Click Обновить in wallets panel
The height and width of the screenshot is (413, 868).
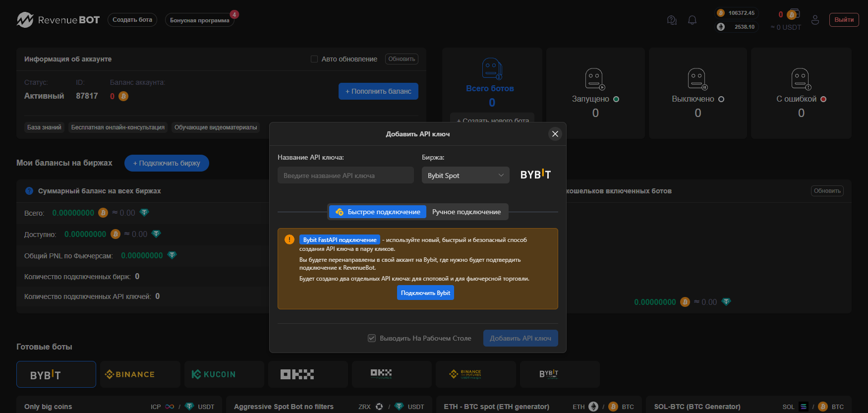[x=827, y=191]
